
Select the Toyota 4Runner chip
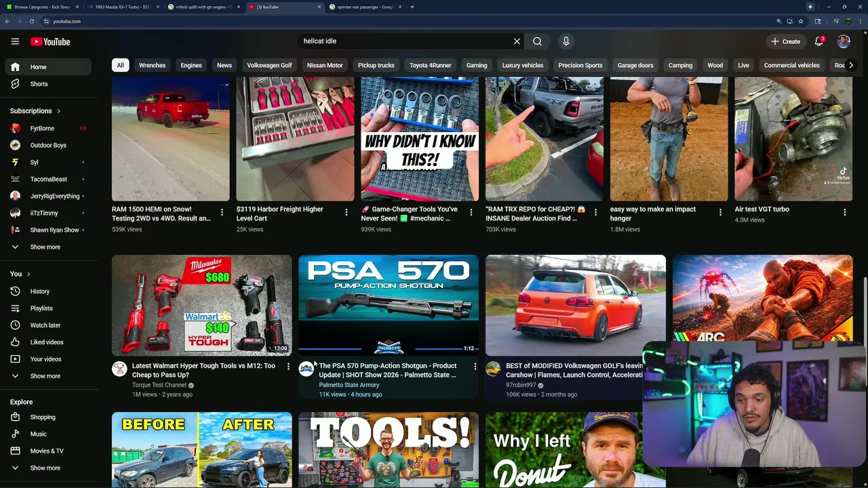point(430,65)
